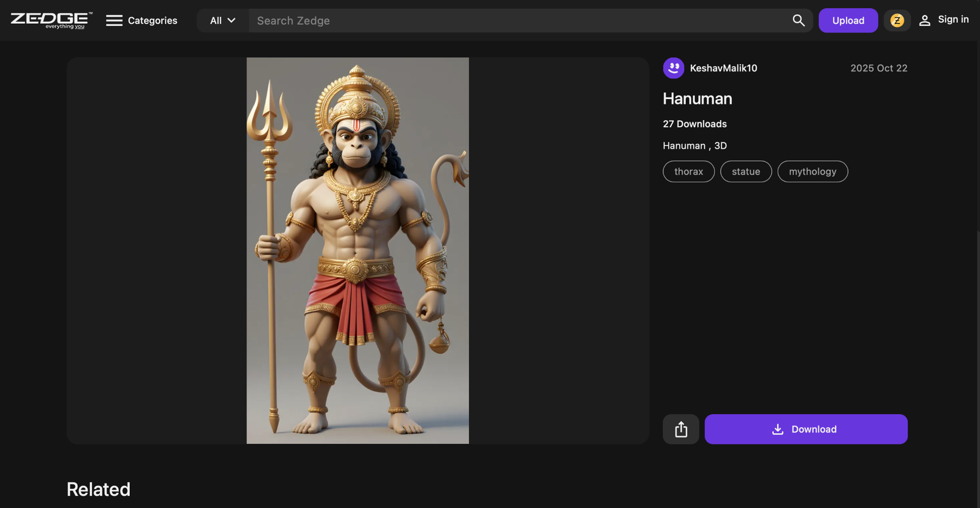Click the magnifying glass search icon

[x=799, y=20]
